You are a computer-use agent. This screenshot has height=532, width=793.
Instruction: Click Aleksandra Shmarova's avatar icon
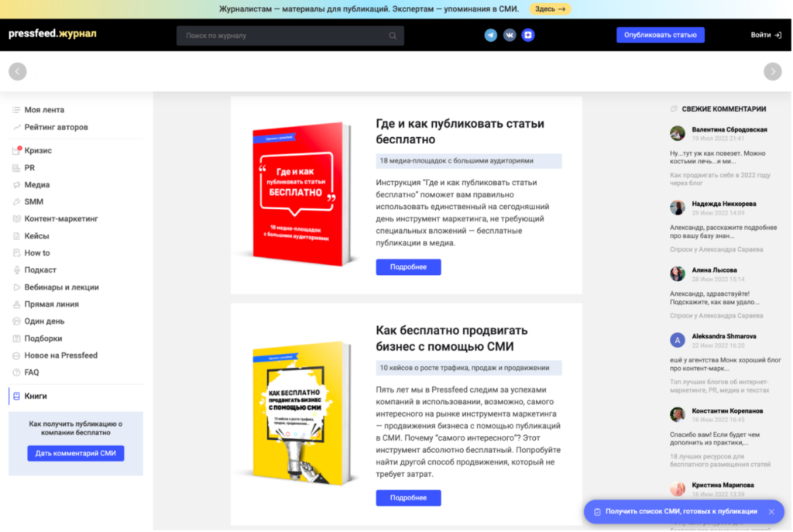pyautogui.click(x=677, y=340)
